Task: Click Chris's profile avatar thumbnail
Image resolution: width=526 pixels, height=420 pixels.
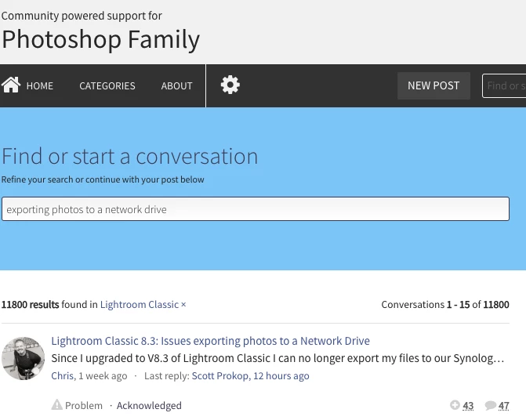Action: [24, 358]
